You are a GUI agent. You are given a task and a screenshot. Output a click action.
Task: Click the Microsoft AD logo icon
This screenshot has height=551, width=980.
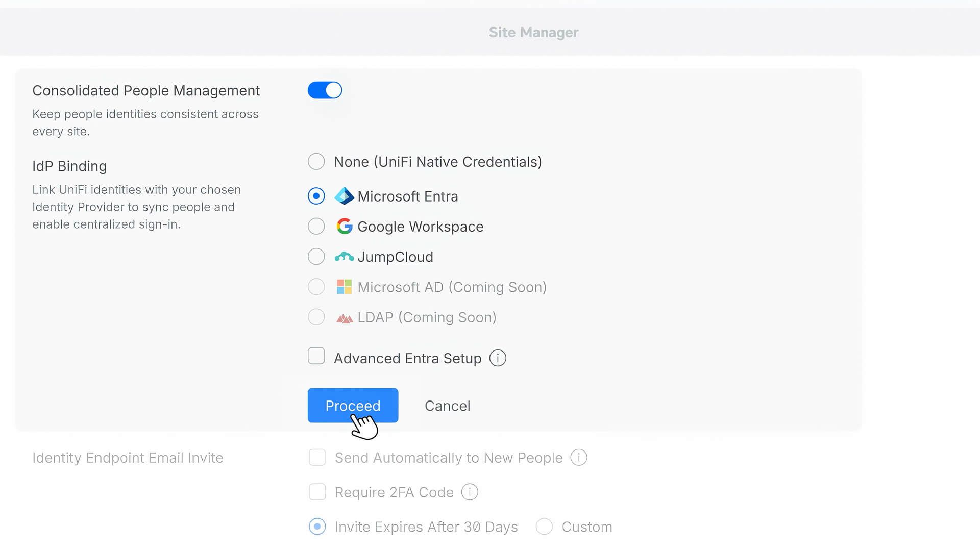(x=345, y=287)
